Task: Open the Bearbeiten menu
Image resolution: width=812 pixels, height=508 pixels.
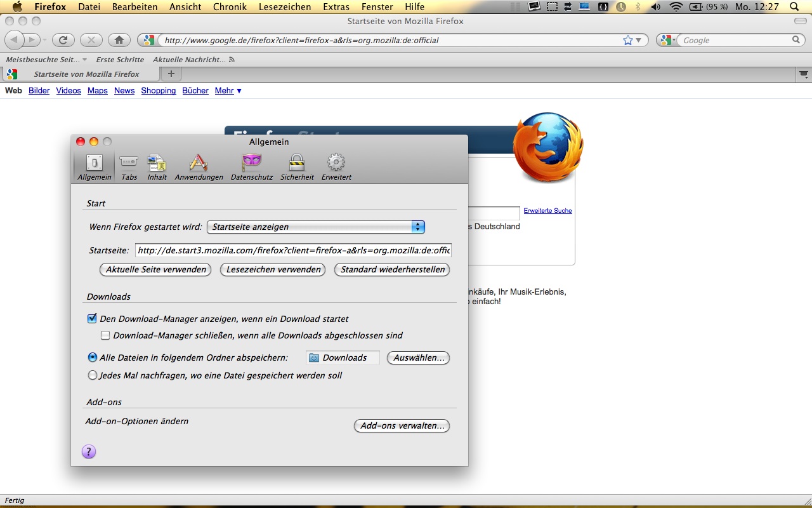Action: (x=135, y=7)
